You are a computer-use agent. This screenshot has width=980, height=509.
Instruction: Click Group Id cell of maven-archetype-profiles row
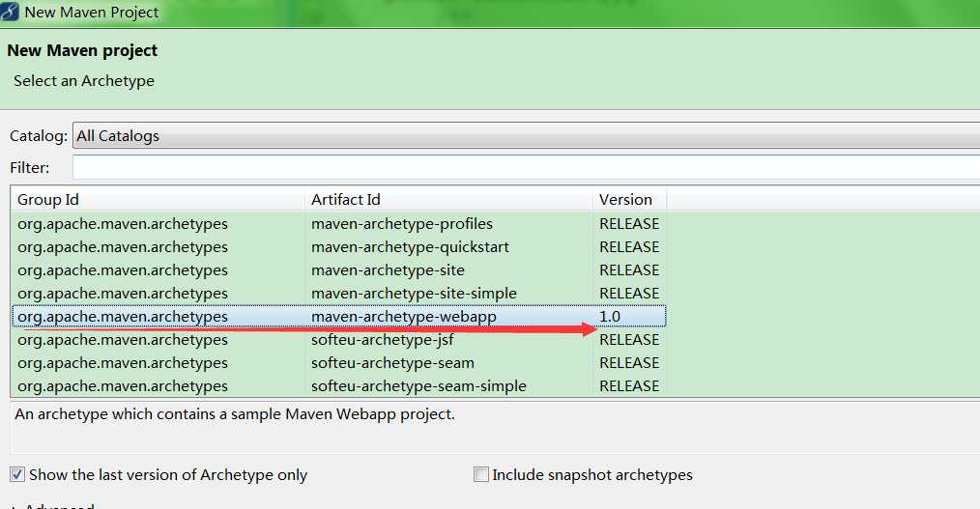click(x=123, y=223)
